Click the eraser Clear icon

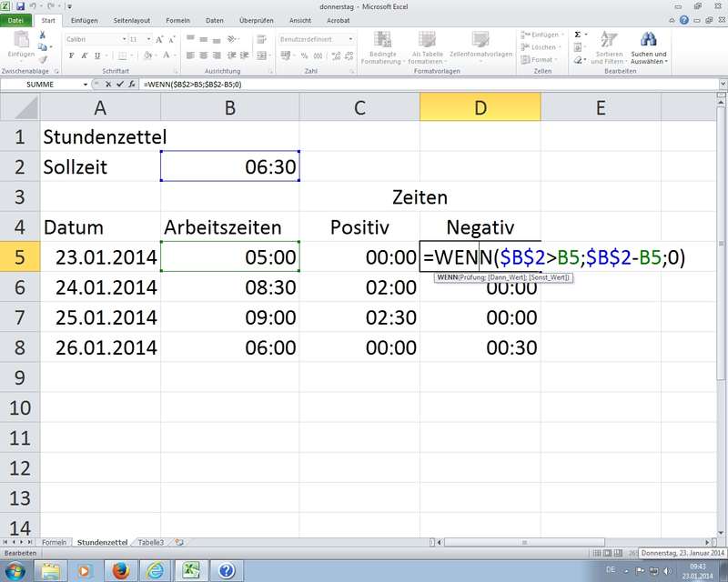(x=578, y=60)
